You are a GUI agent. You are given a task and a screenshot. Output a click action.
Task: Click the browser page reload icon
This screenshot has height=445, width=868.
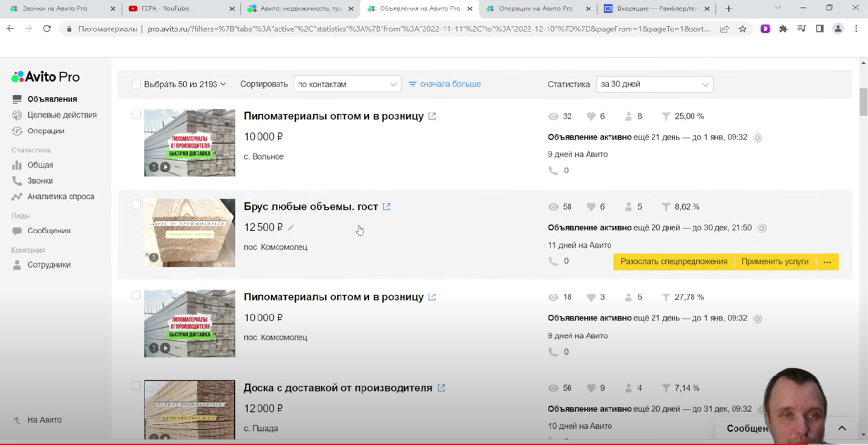pyautogui.click(x=46, y=29)
